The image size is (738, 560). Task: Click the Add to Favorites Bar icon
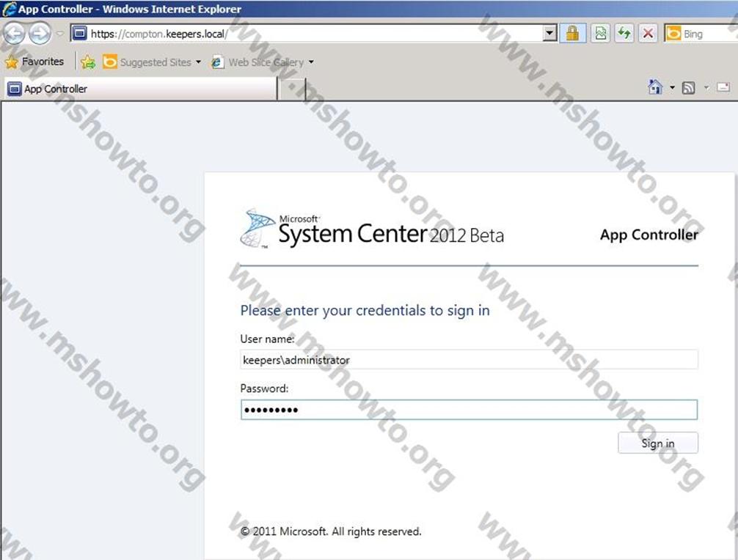point(87,62)
